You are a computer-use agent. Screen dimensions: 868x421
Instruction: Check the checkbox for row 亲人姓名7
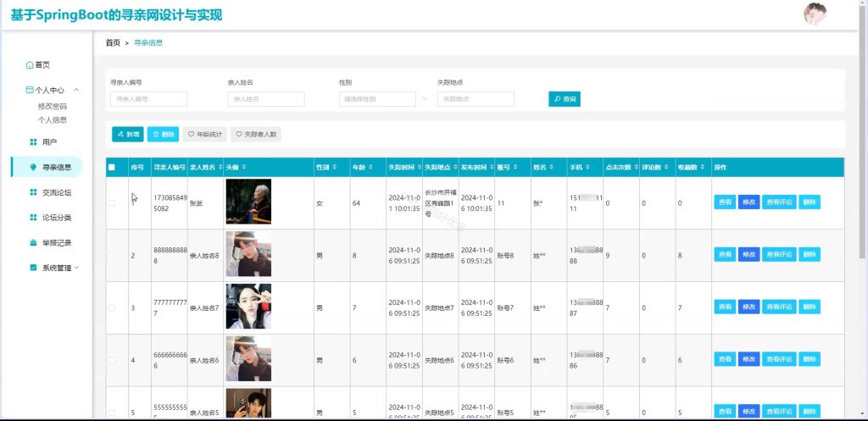pos(112,308)
